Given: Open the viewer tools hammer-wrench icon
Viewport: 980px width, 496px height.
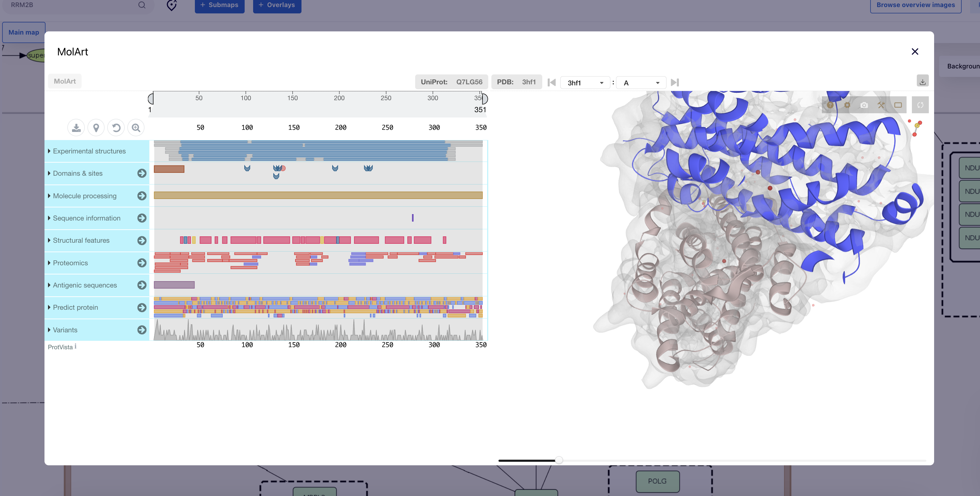Looking at the screenshot, I should [x=881, y=105].
